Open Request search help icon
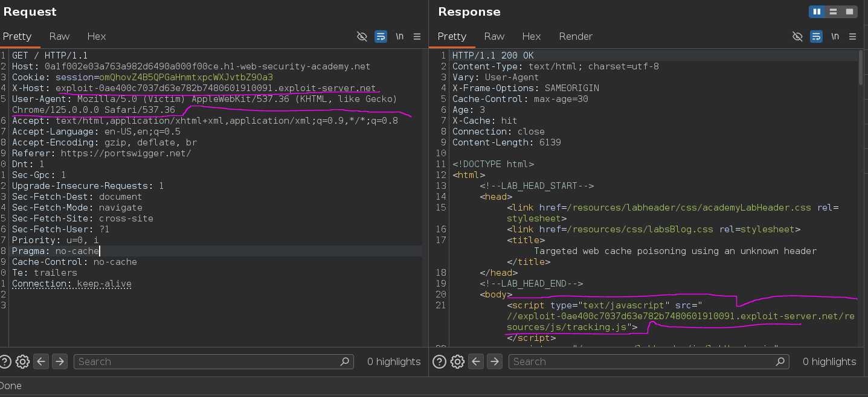Viewport: 868px width, 397px height. [x=5, y=361]
